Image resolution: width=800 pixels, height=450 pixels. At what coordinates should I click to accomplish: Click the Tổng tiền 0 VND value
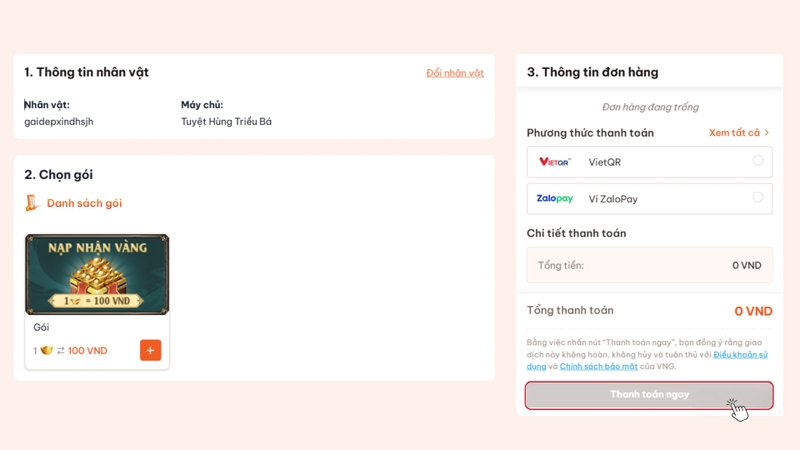(746, 265)
